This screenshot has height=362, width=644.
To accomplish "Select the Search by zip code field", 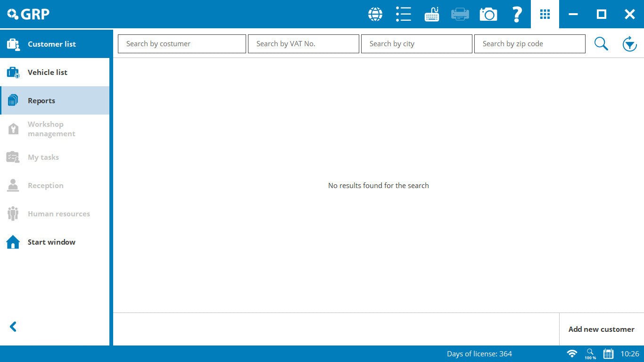I will pyautogui.click(x=530, y=44).
